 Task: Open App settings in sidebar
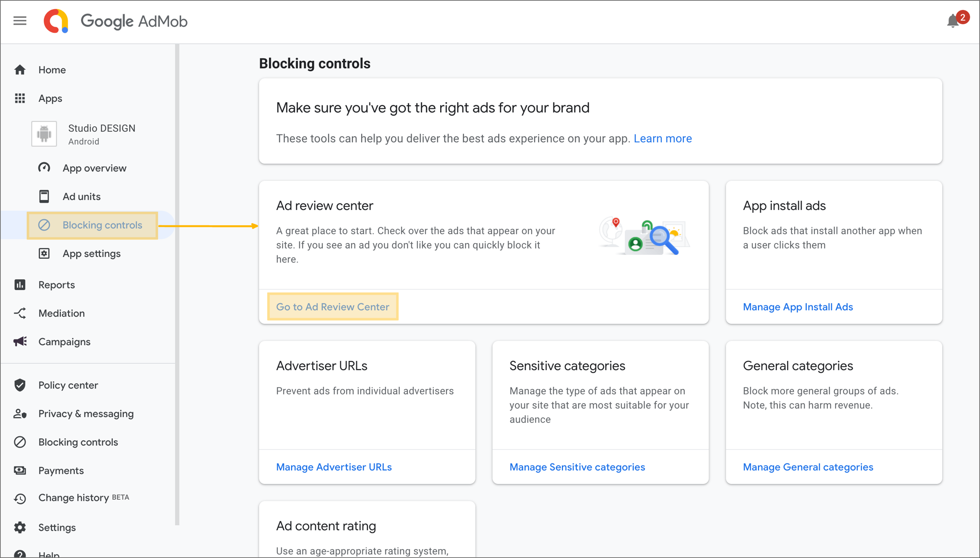[91, 254]
